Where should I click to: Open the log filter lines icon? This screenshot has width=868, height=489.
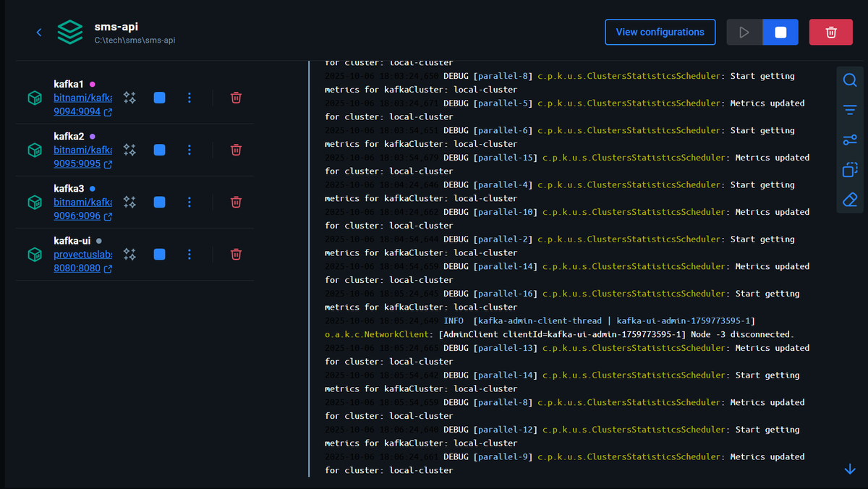850,110
